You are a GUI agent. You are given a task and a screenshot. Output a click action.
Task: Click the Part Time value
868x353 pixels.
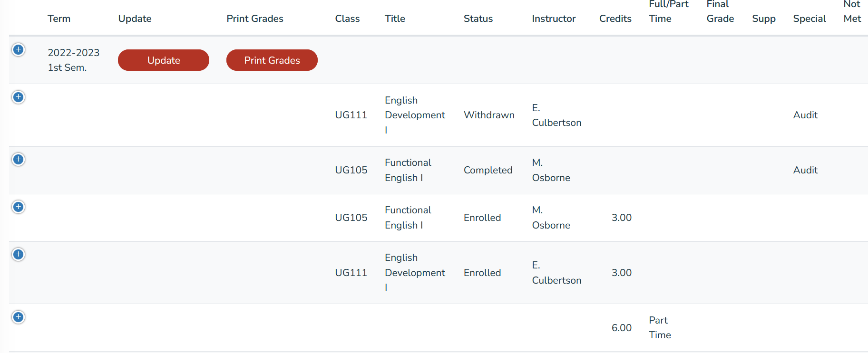coord(660,327)
